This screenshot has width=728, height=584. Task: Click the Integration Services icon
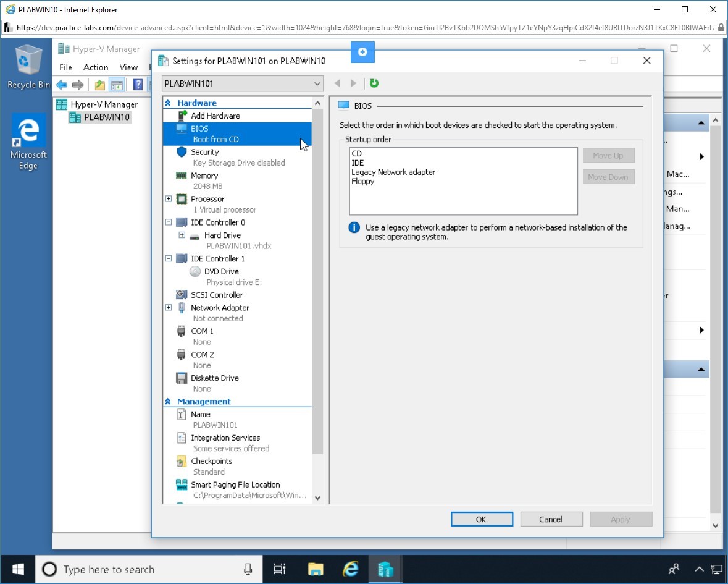[182, 438]
